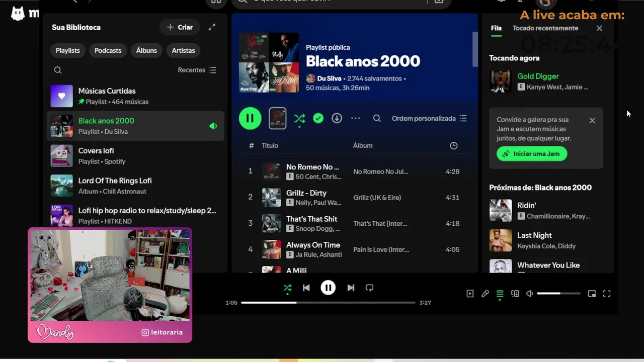Open Lord Of The Rings Lofi album

tap(135, 186)
